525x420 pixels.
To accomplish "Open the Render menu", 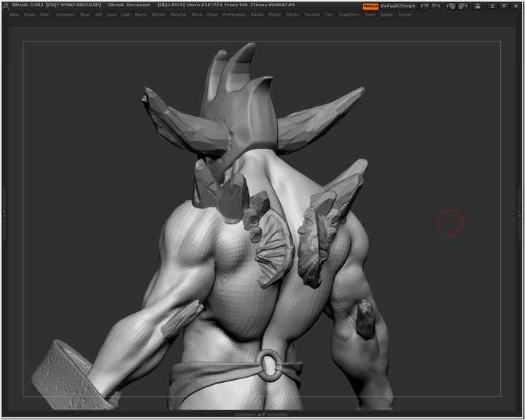I will [257, 15].
